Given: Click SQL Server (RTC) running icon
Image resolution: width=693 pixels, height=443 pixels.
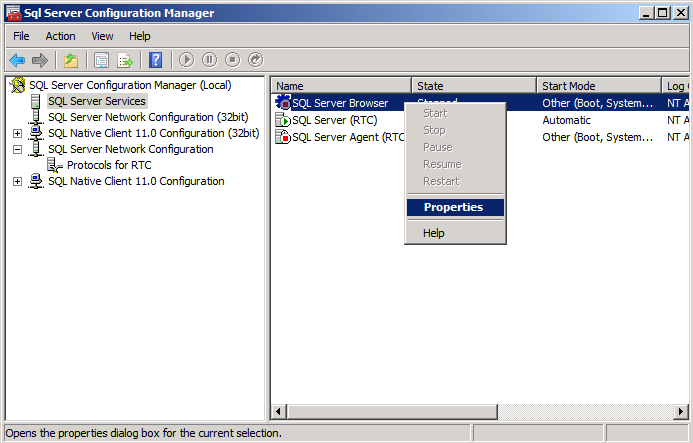Looking at the screenshot, I should (283, 120).
